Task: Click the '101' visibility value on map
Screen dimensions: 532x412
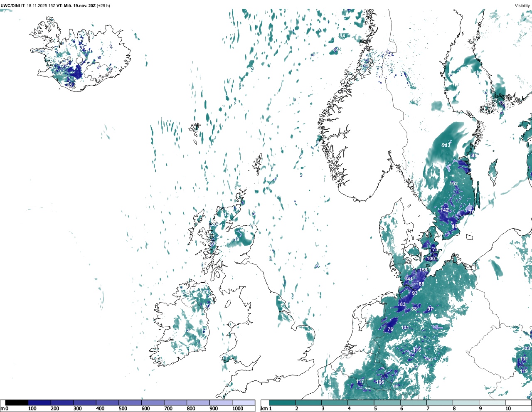Action: click(x=405, y=328)
